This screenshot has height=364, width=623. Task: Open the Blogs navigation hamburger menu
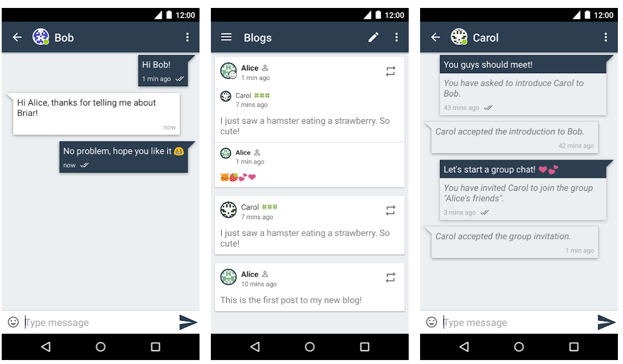pos(226,37)
